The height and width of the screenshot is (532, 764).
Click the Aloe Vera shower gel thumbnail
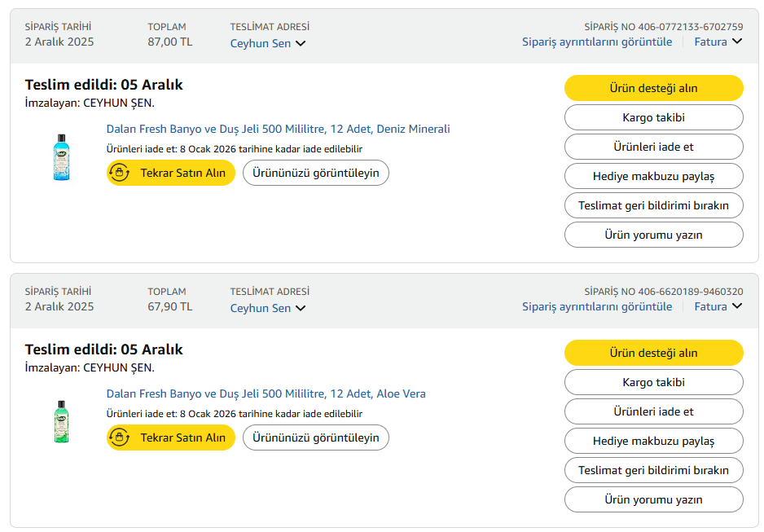tap(61, 422)
